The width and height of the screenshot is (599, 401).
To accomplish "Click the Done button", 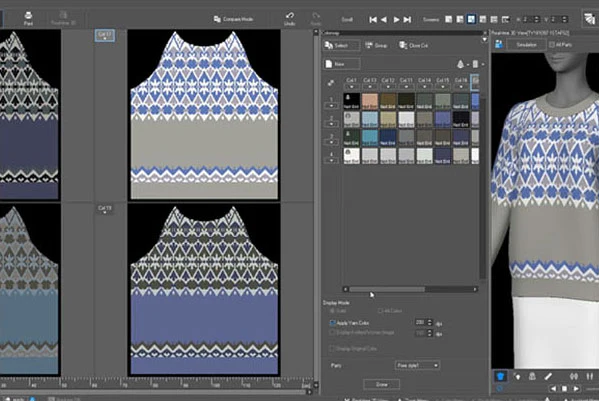I will (x=382, y=384).
